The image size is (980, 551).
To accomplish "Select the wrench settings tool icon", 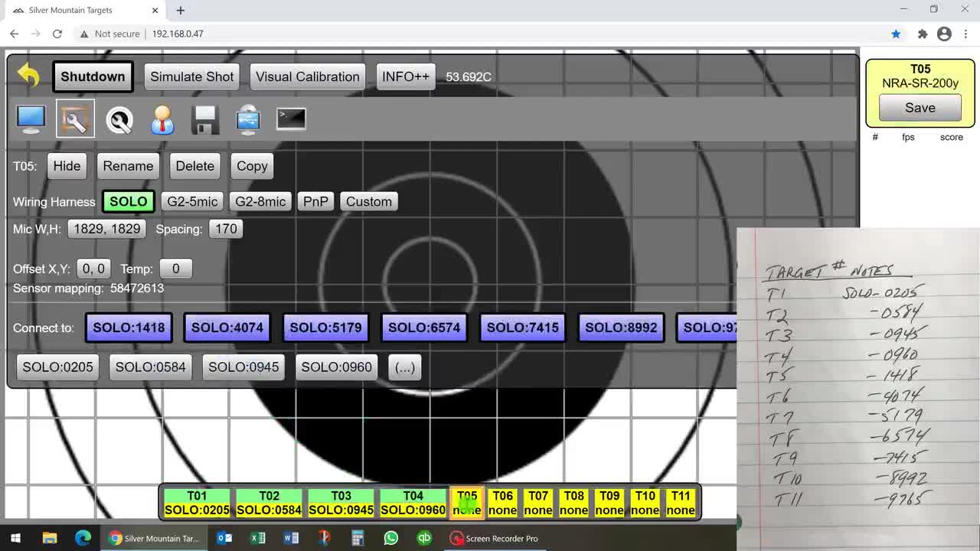I will tap(75, 119).
